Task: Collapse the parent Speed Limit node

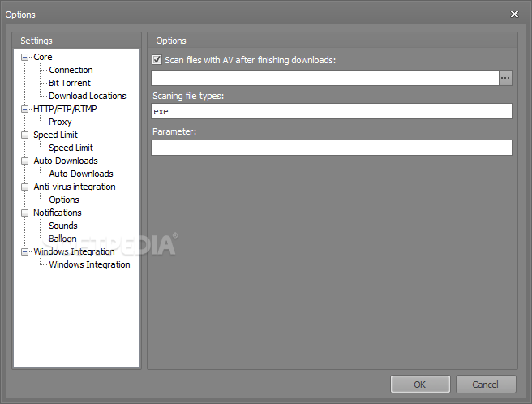Action: 24,135
